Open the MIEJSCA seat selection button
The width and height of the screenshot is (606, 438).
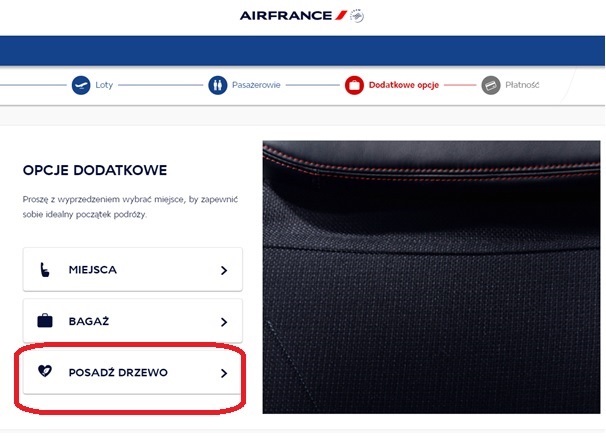tap(132, 270)
